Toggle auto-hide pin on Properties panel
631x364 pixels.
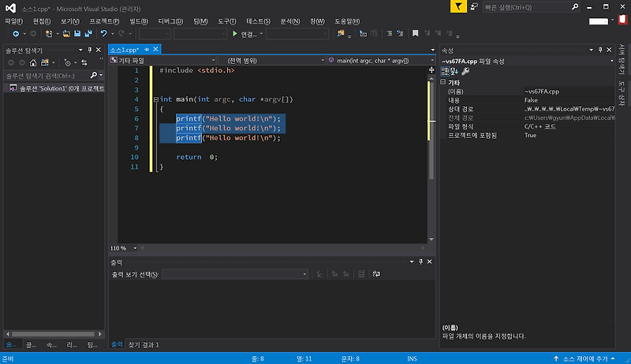click(x=600, y=50)
